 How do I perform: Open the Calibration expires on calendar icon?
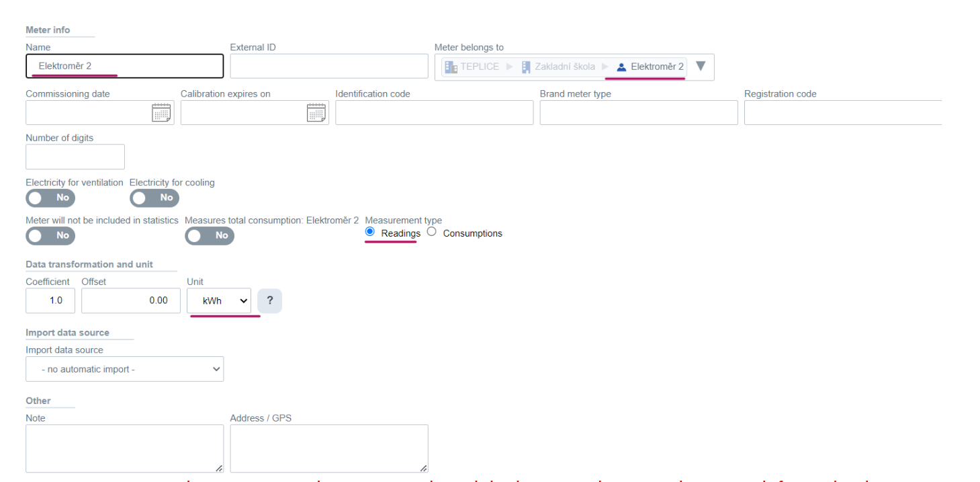click(x=316, y=113)
